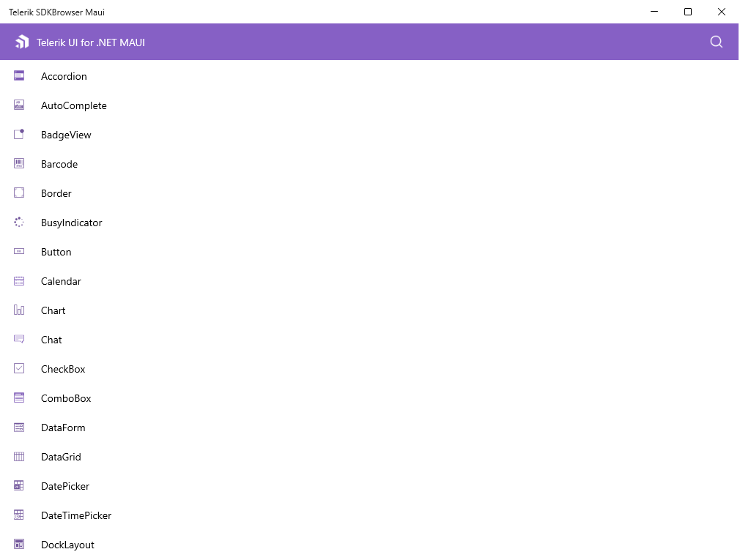The height and width of the screenshot is (560, 740).
Task: Open the Border component demo
Action: click(x=56, y=193)
